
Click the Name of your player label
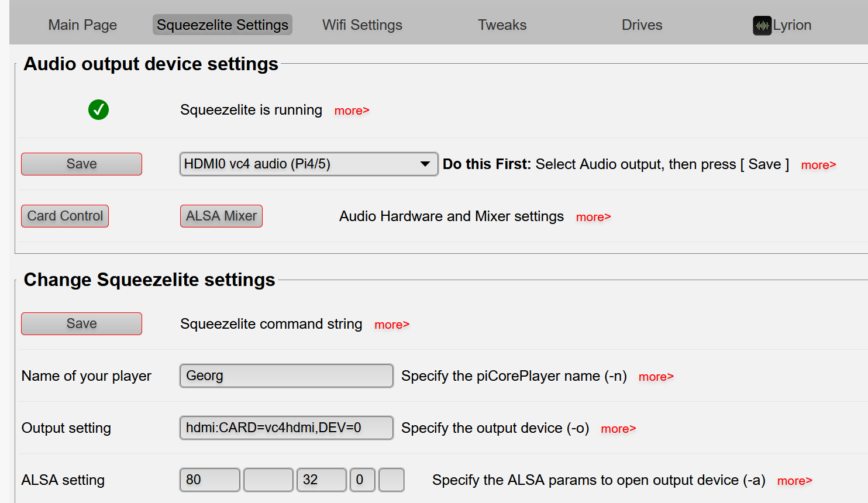[x=87, y=376]
